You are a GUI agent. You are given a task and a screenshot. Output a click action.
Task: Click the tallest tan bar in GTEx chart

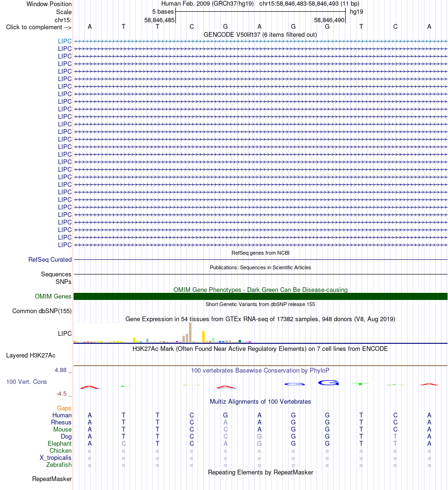pyautogui.click(x=190, y=333)
